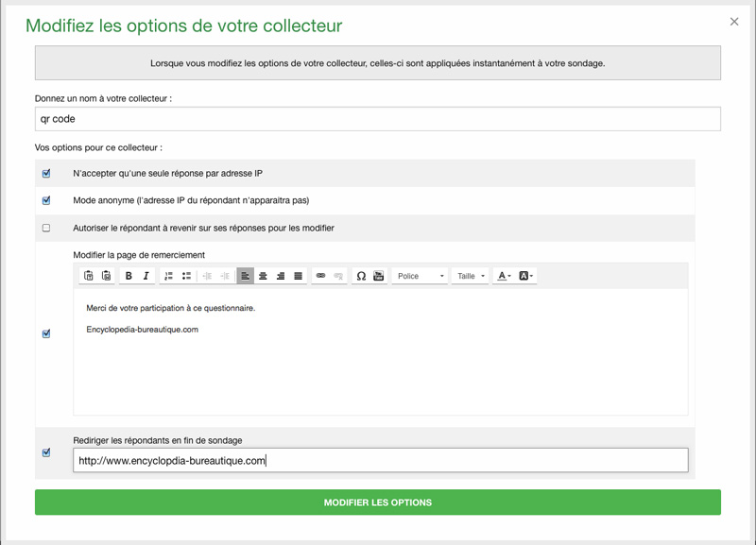Apply italic formatting to text

146,276
